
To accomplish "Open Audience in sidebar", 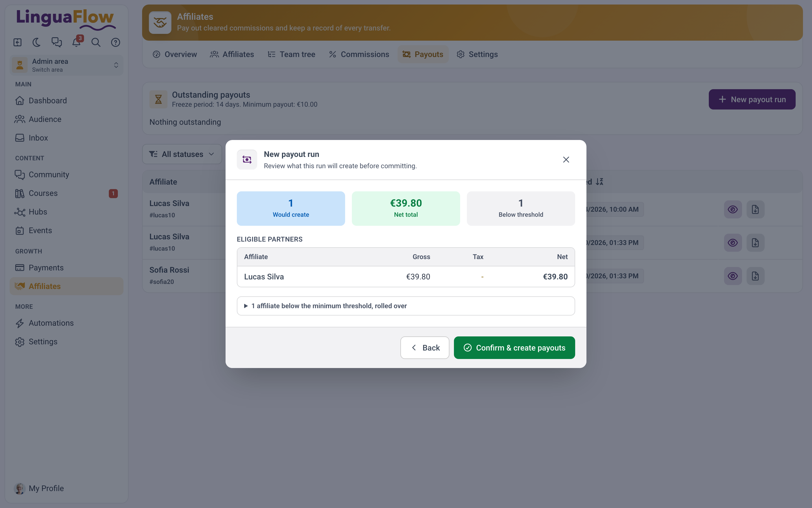I will (67, 119).
